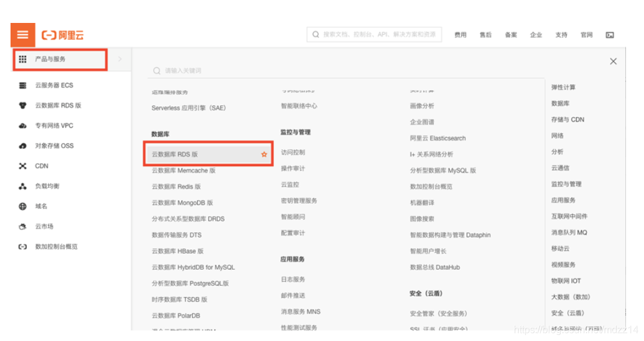This screenshot has height=341, width=644.
Task: Open 云数据库 HybridDB for MySQL
Action: click(x=193, y=267)
